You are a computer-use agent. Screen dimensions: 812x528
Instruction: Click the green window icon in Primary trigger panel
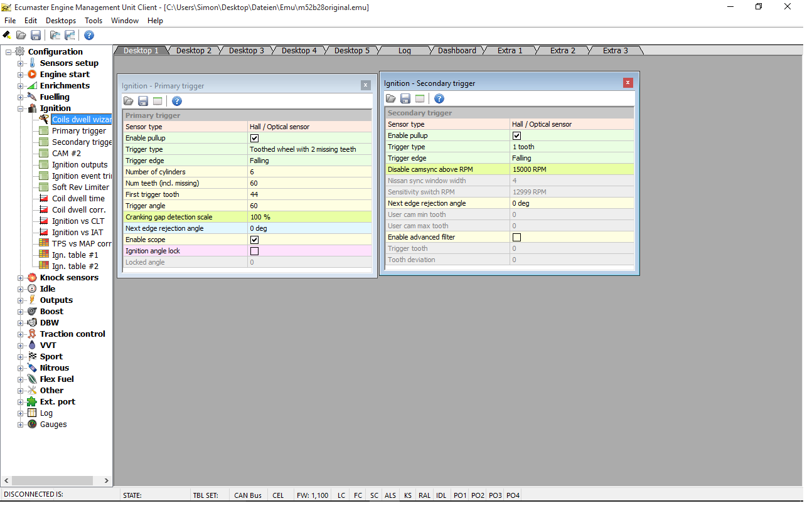pyautogui.click(x=158, y=101)
